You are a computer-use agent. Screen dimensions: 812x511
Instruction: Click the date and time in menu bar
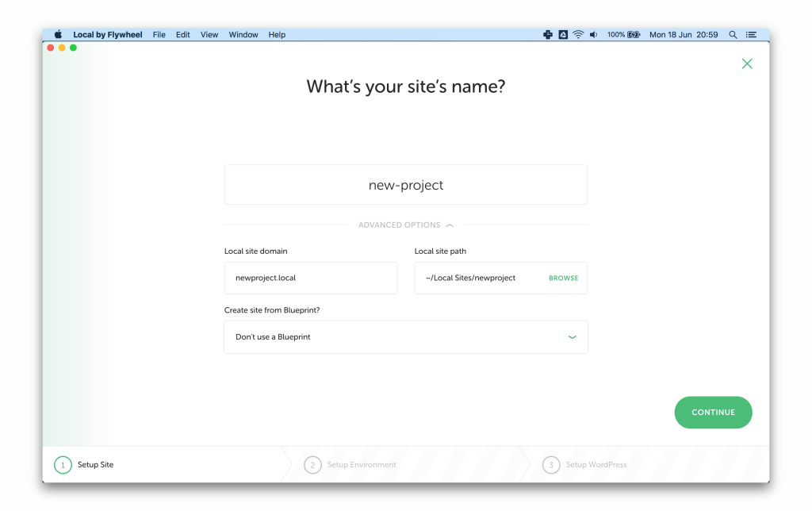[x=684, y=35]
